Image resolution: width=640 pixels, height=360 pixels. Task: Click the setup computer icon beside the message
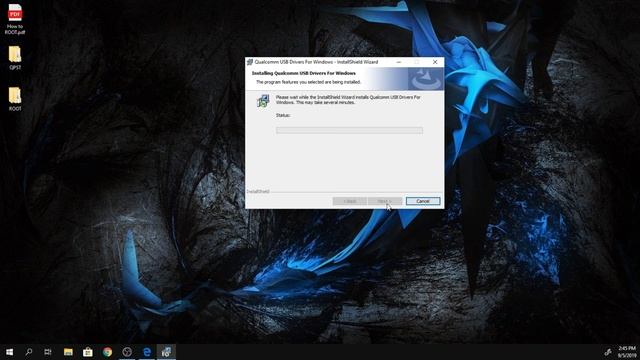(263, 101)
